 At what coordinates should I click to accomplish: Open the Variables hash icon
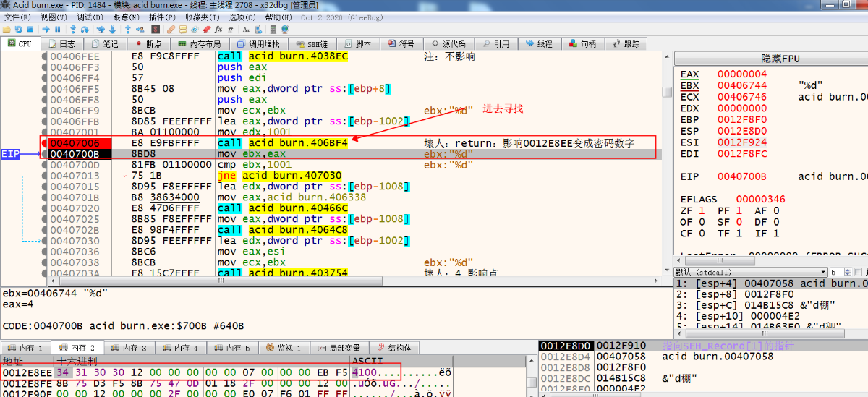(x=230, y=30)
